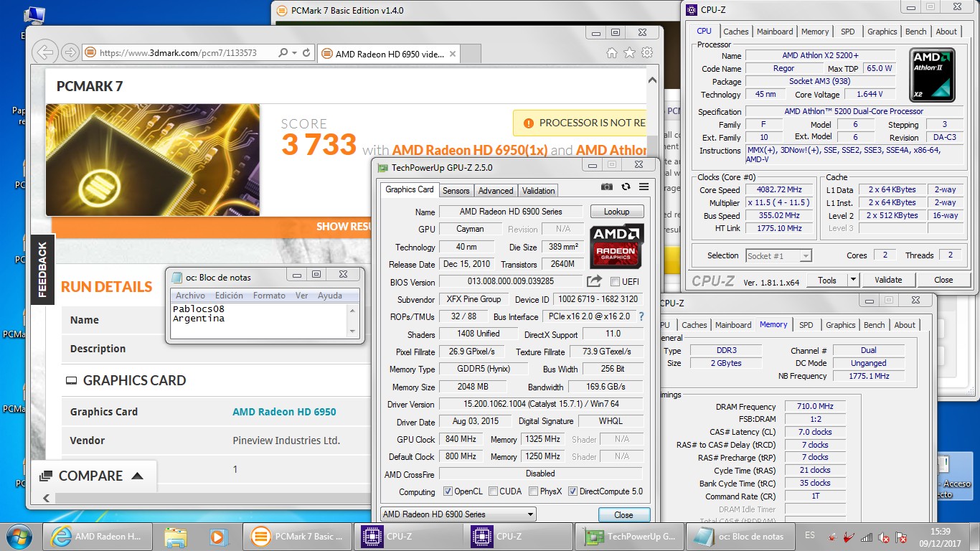This screenshot has height=551, width=980.
Task: Click the browser page scroll-up arrow
Action: click(x=652, y=80)
